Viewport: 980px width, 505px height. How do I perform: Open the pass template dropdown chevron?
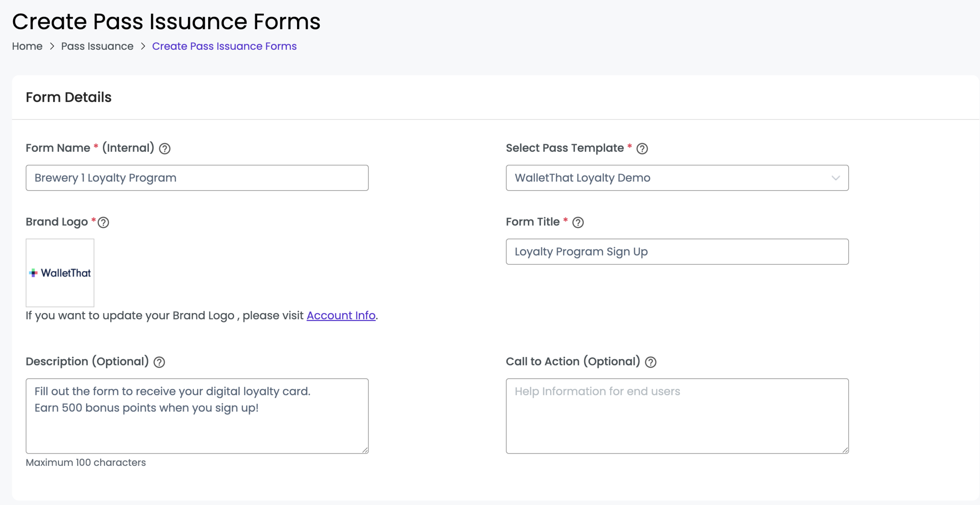coord(836,177)
